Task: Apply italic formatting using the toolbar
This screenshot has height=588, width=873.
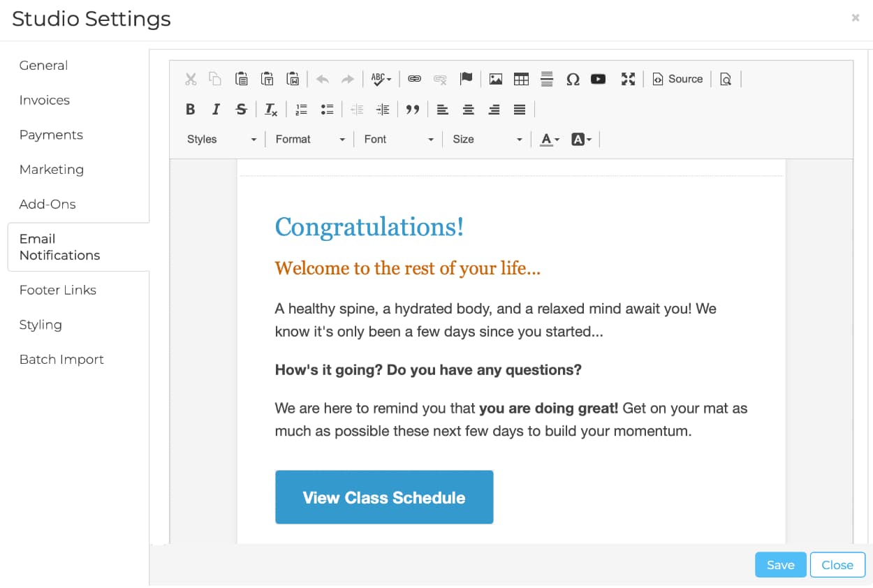Action: 216,109
